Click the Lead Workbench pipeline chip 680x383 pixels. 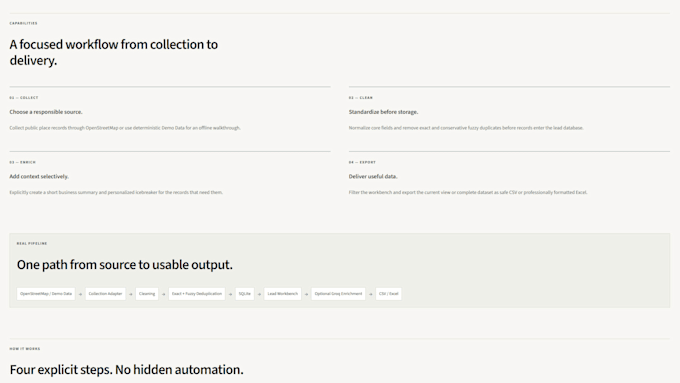pos(283,294)
